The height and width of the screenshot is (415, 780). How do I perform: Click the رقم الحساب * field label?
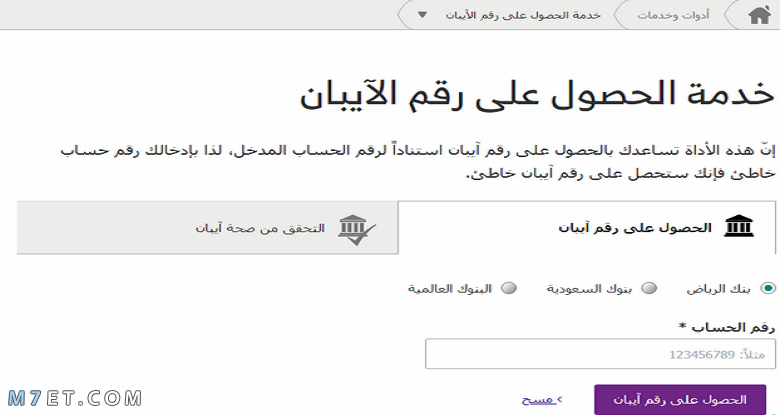pyautogui.click(x=727, y=327)
